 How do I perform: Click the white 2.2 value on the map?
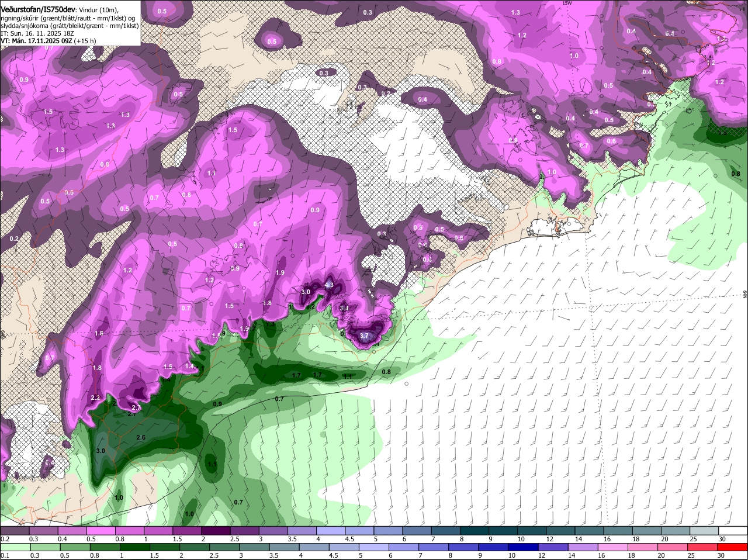pos(96,397)
